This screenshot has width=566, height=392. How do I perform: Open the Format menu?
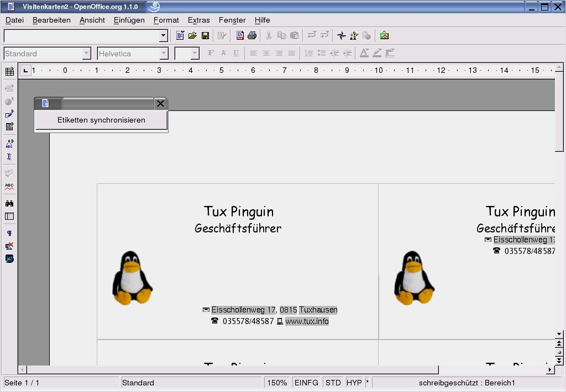tap(166, 20)
